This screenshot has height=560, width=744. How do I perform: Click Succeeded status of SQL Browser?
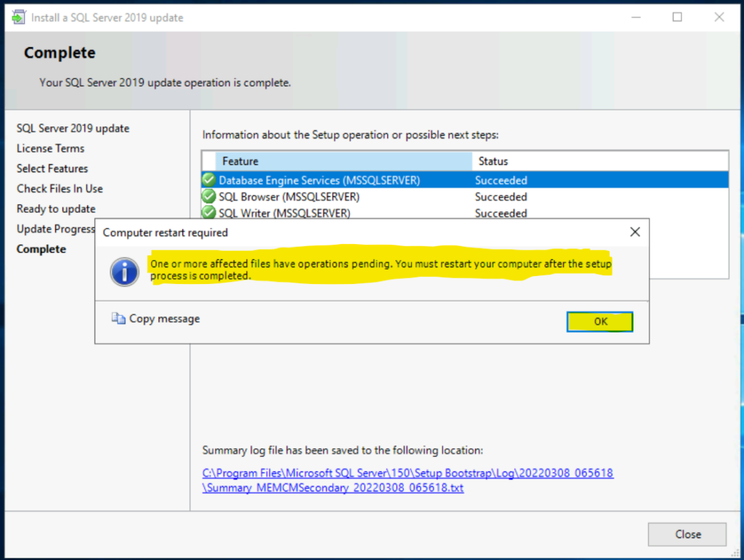pos(501,197)
